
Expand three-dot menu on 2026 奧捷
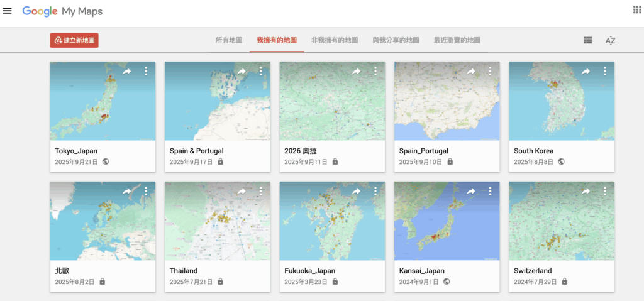375,72
